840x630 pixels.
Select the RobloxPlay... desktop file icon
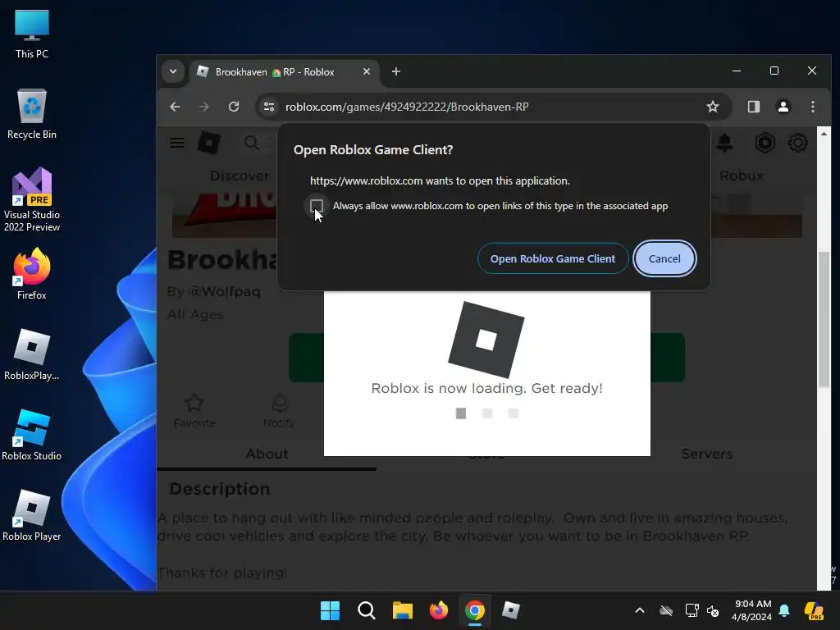(x=32, y=354)
